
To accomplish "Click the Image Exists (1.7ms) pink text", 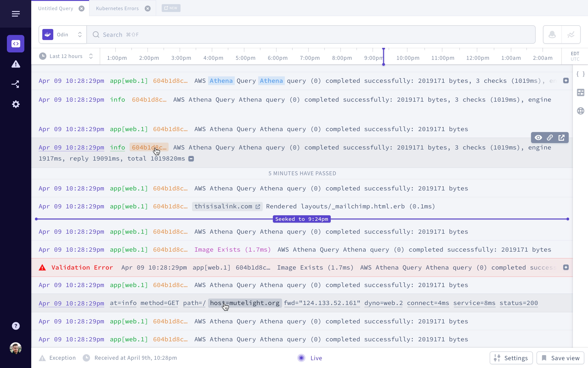I will (x=232, y=250).
